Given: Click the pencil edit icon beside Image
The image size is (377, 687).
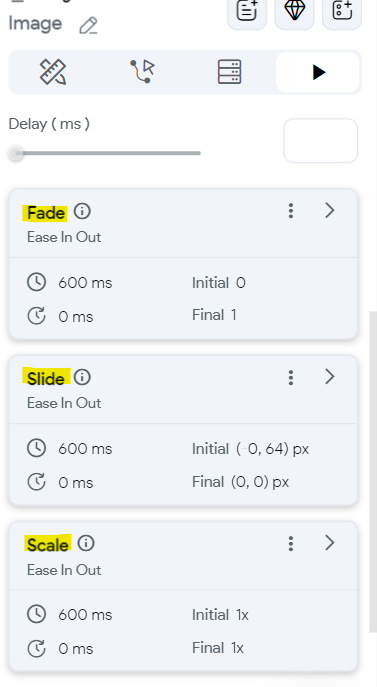Looking at the screenshot, I should (x=89, y=25).
